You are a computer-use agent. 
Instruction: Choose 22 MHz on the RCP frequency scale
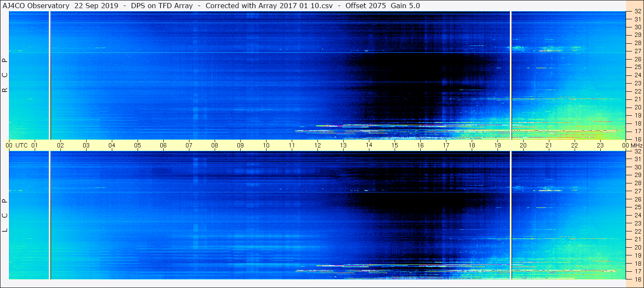(637, 91)
